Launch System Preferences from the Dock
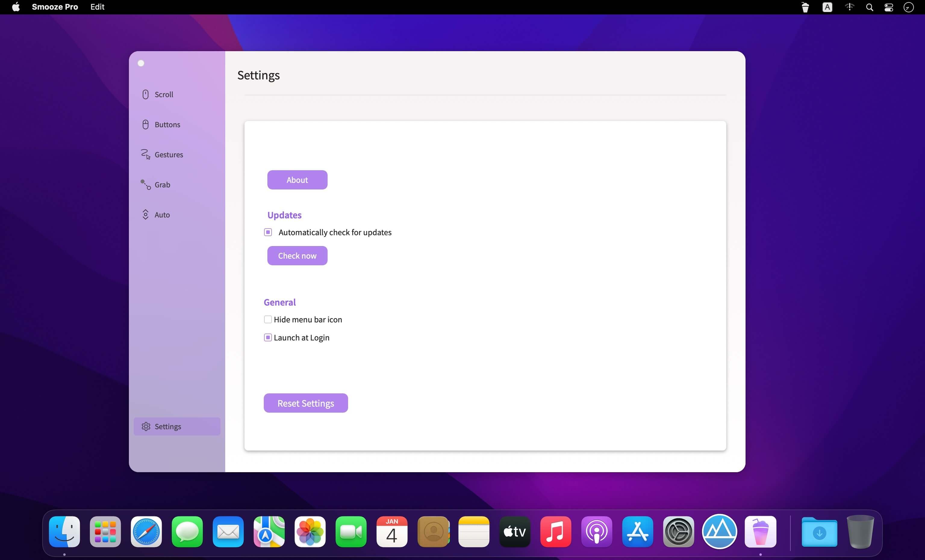Screen dimensions: 925x560 [678, 531]
